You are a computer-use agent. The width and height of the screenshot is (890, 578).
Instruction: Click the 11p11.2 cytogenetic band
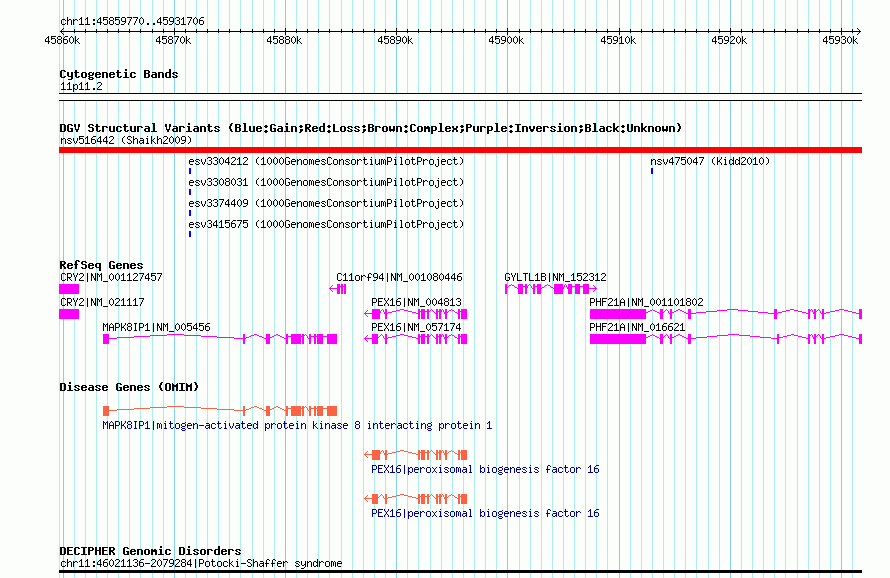click(x=460, y=97)
